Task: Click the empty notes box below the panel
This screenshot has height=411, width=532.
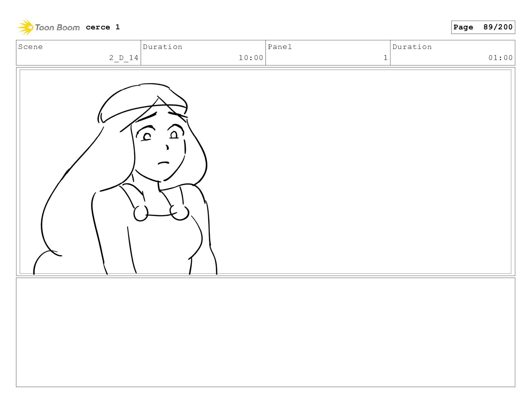Action: pos(265,332)
